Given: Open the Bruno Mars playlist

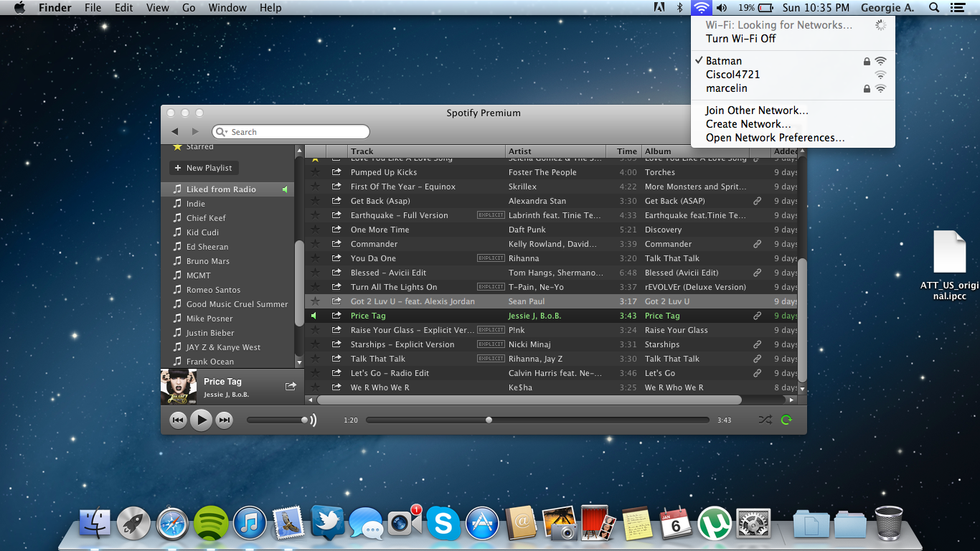Looking at the screenshot, I should [227, 261].
